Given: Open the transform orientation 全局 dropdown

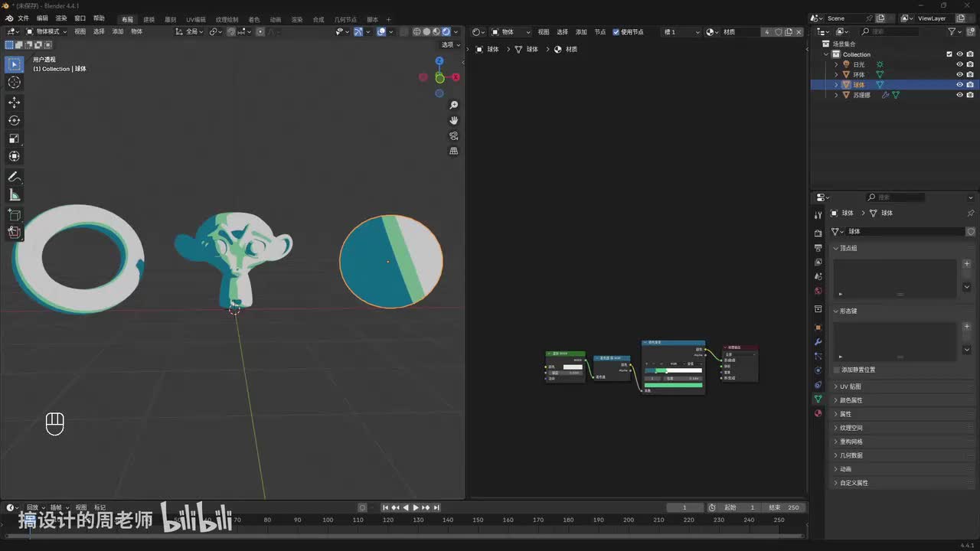Looking at the screenshot, I should pos(190,32).
